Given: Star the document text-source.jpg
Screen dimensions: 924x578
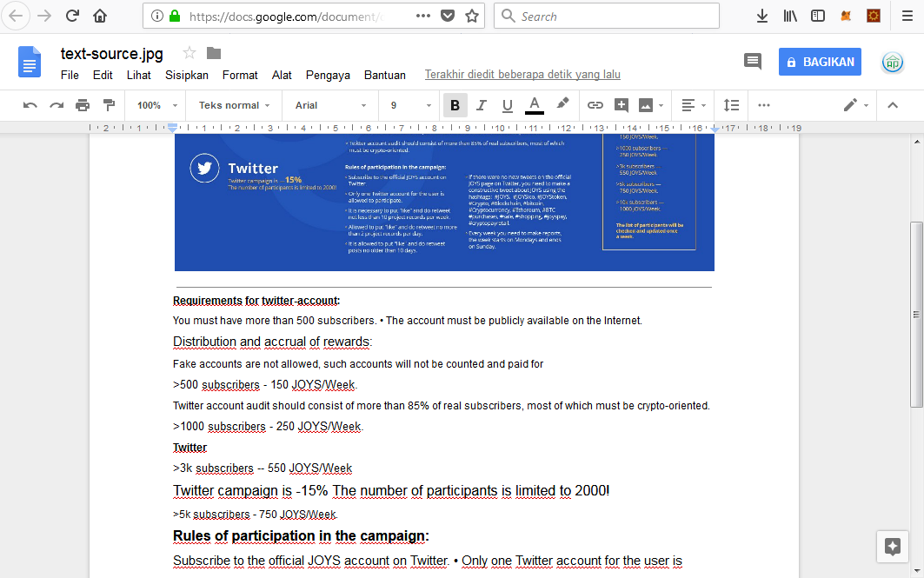Looking at the screenshot, I should [x=189, y=53].
